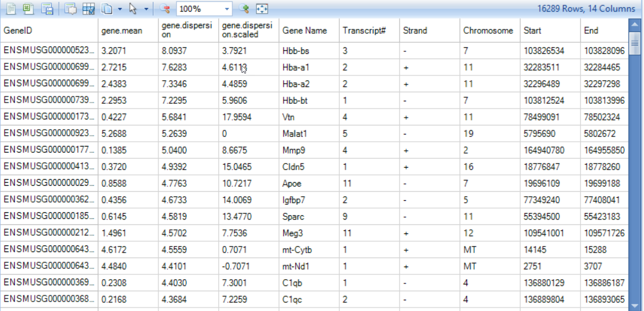The width and height of the screenshot is (644, 311).
Task: Click the gene.mean value 1.4961
Action: (x=114, y=233)
